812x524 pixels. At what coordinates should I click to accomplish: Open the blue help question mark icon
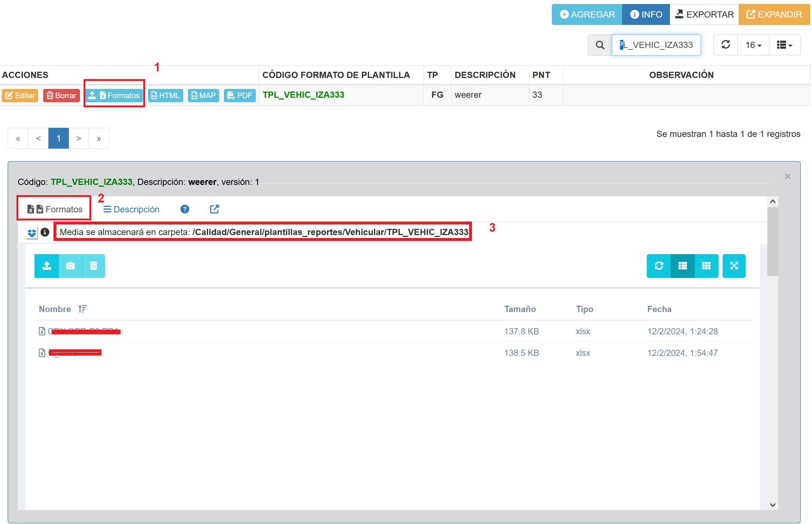click(x=185, y=209)
